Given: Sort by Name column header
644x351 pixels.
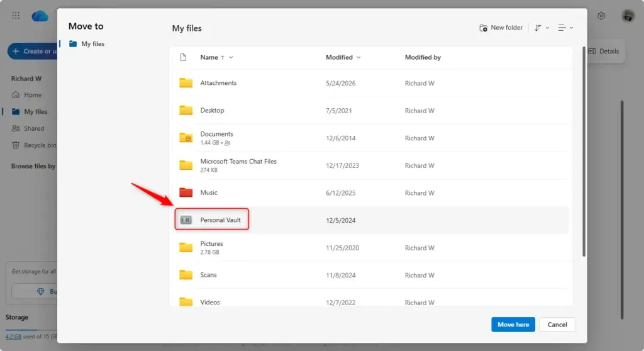Looking at the screenshot, I should (209, 57).
